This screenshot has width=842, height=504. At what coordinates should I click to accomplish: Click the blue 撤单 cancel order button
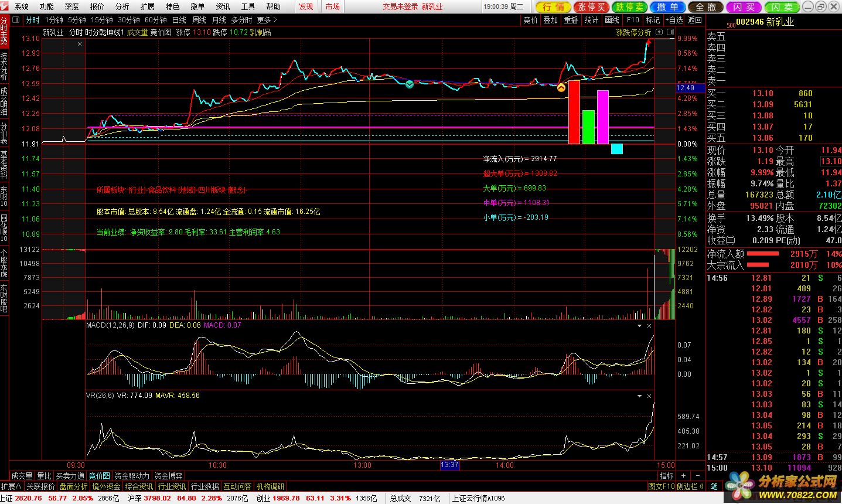[668, 6]
